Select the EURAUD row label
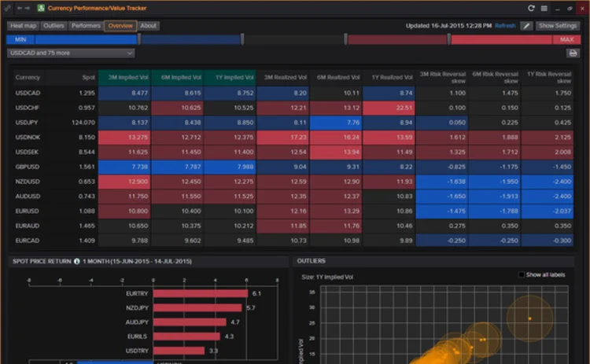590x364 pixels. tap(27, 226)
